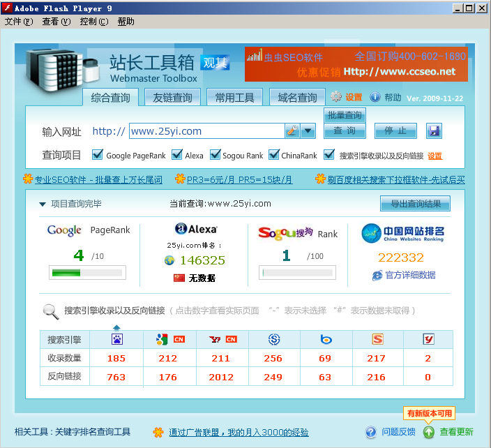Click the ChinaRank number 222332

coord(401,257)
